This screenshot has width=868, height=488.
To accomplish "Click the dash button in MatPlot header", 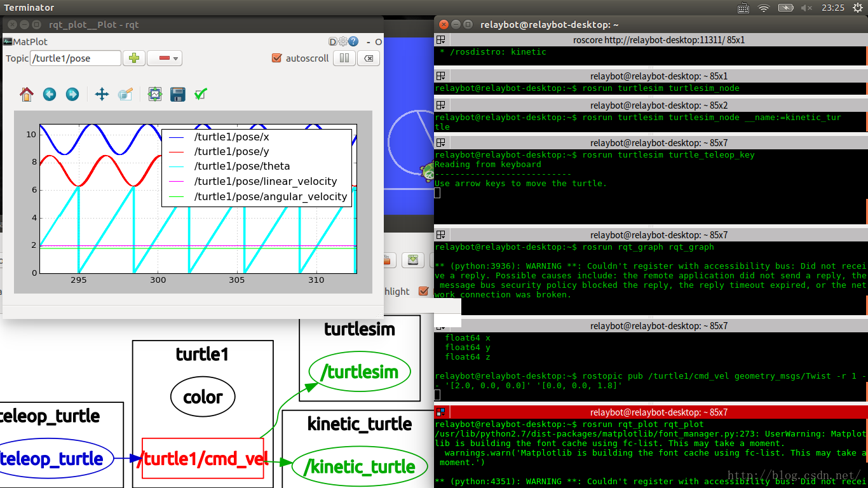I will pyautogui.click(x=368, y=42).
